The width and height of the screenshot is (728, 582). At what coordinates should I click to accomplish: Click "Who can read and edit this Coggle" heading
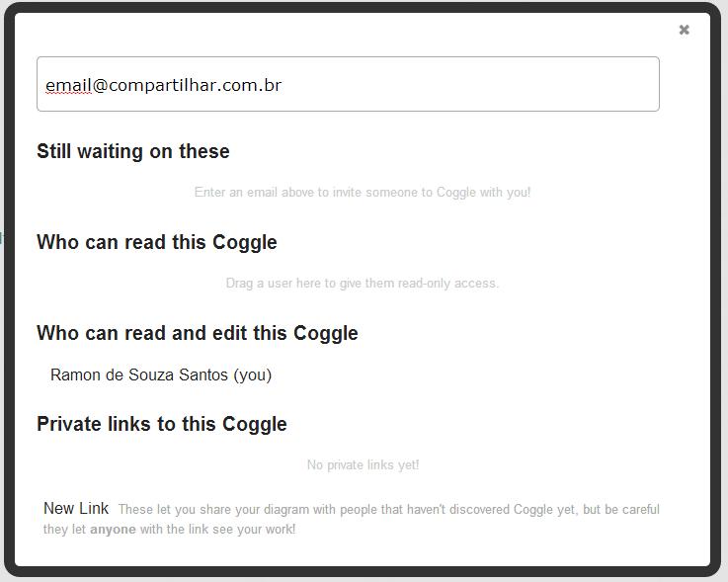[198, 333]
